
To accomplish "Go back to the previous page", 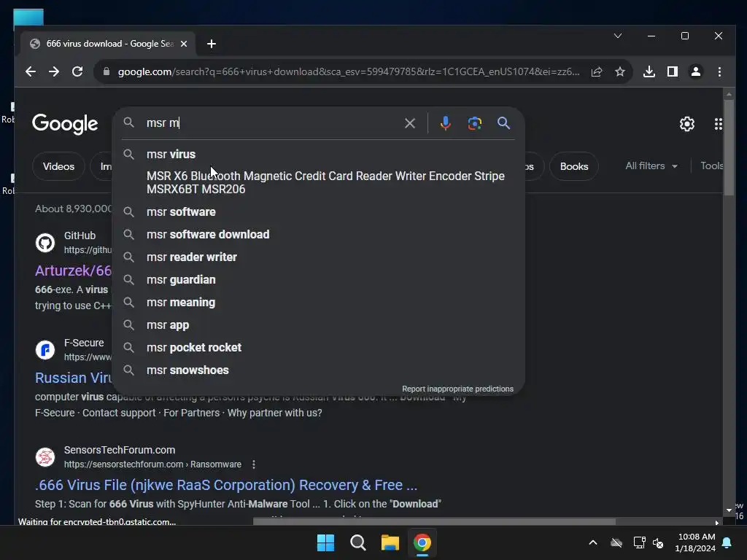I will click(31, 72).
